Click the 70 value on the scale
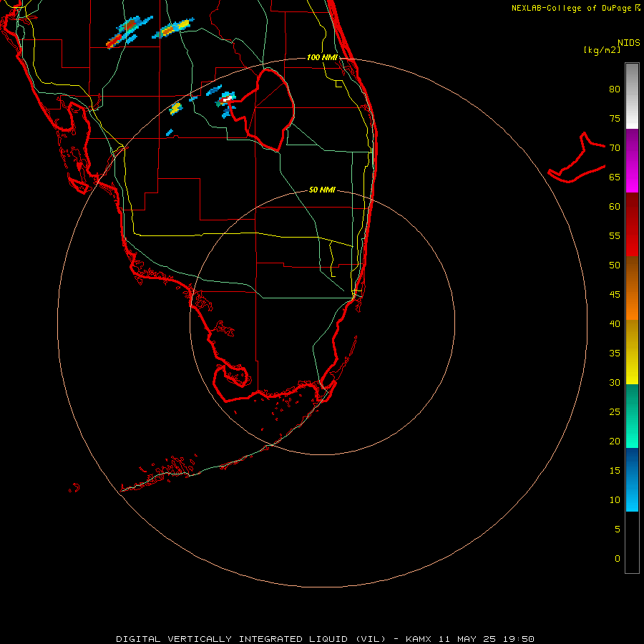The image size is (644, 644). point(615,148)
